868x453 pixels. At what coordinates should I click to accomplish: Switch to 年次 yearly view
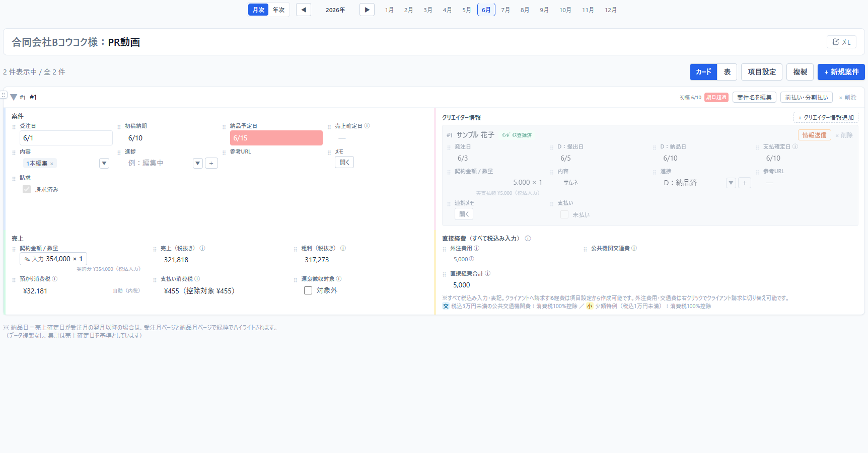tap(278, 10)
